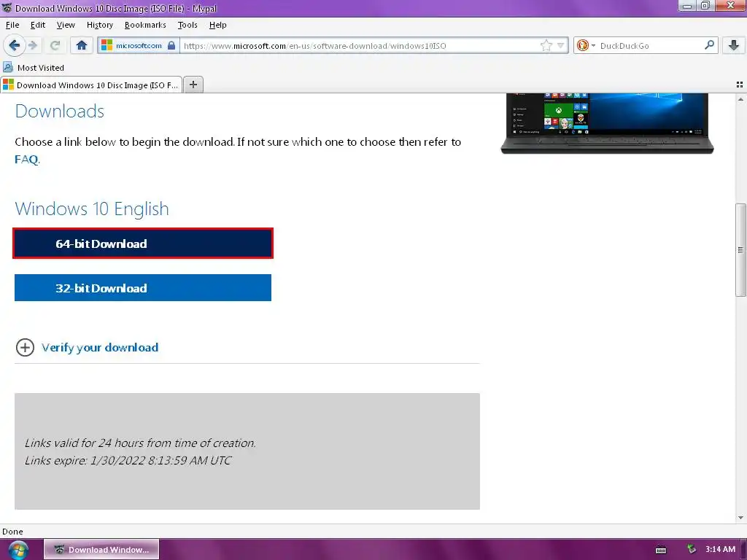747x560 pixels.
Task: Click the Links valid for 24 hours text
Action: point(140,443)
